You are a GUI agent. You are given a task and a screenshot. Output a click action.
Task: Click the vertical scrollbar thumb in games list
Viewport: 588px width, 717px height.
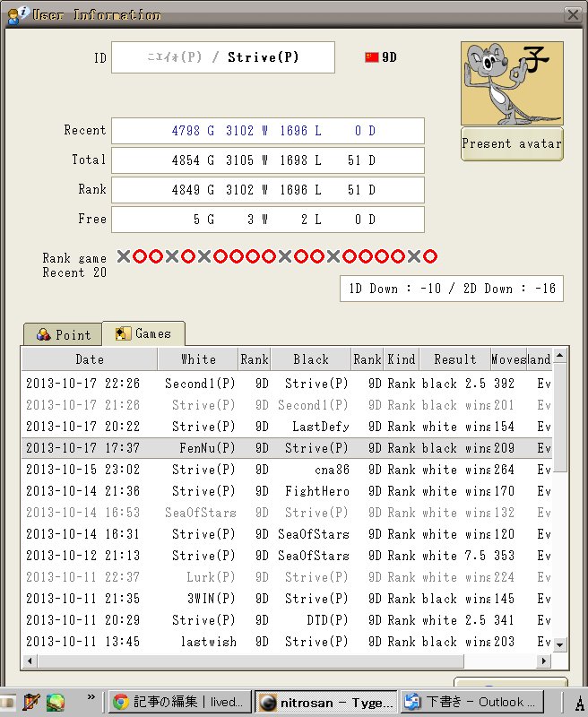click(560, 418)
